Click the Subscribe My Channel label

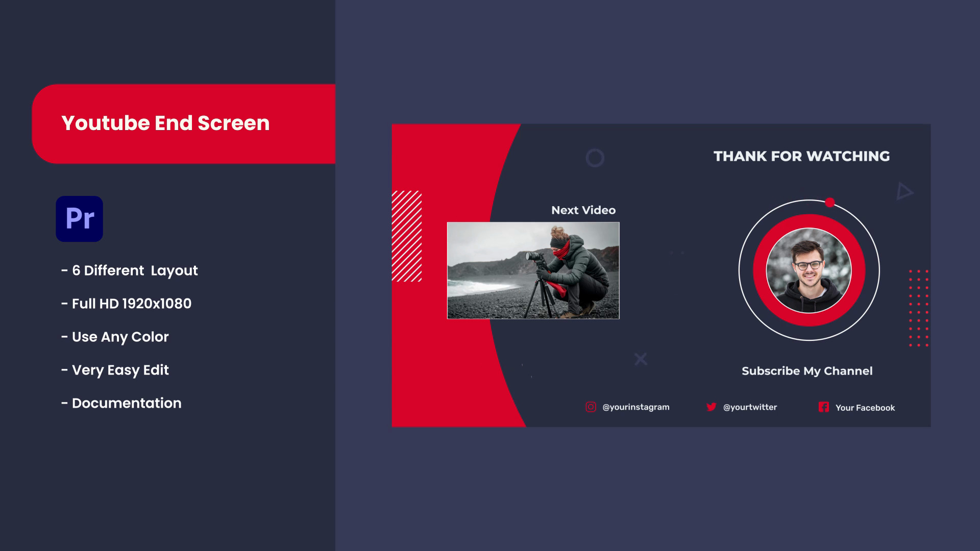click(x=807, y=371)
